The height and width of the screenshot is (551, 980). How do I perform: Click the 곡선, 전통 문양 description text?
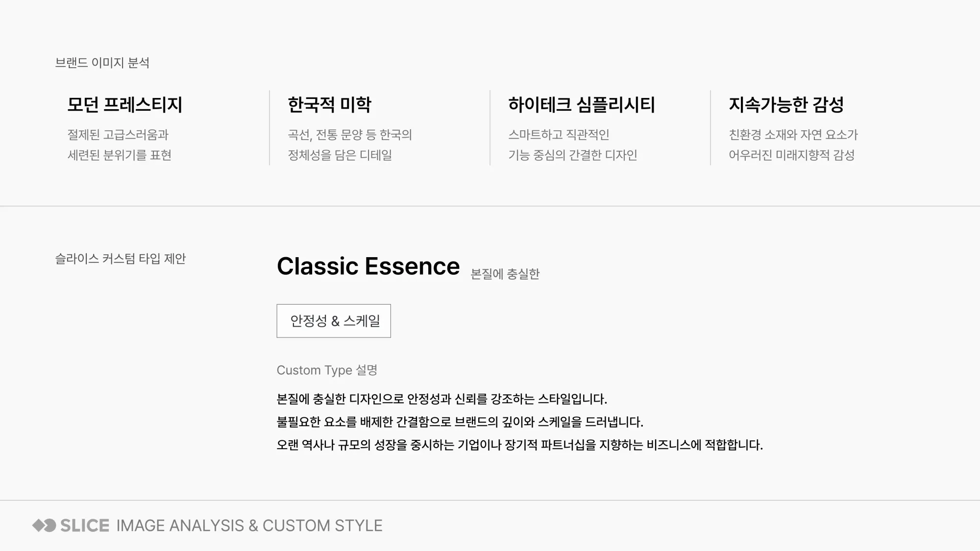[x=350, y=135]
